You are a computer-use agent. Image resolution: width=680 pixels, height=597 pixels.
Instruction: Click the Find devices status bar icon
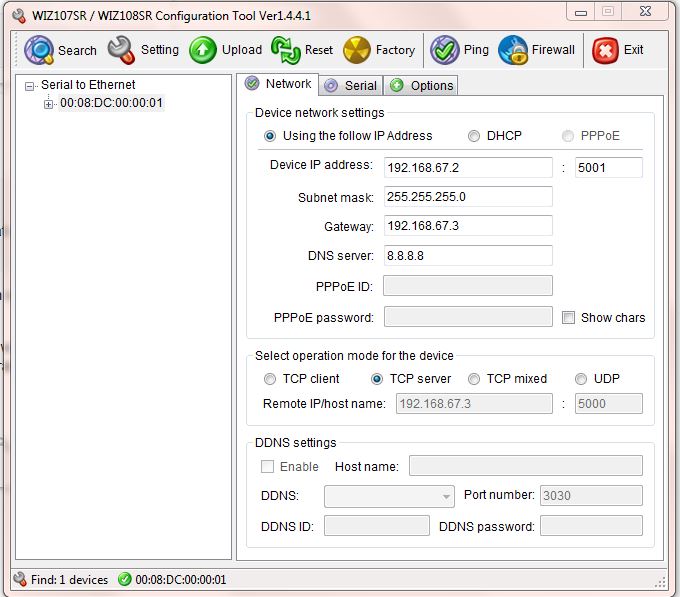(x=20, y=579)
